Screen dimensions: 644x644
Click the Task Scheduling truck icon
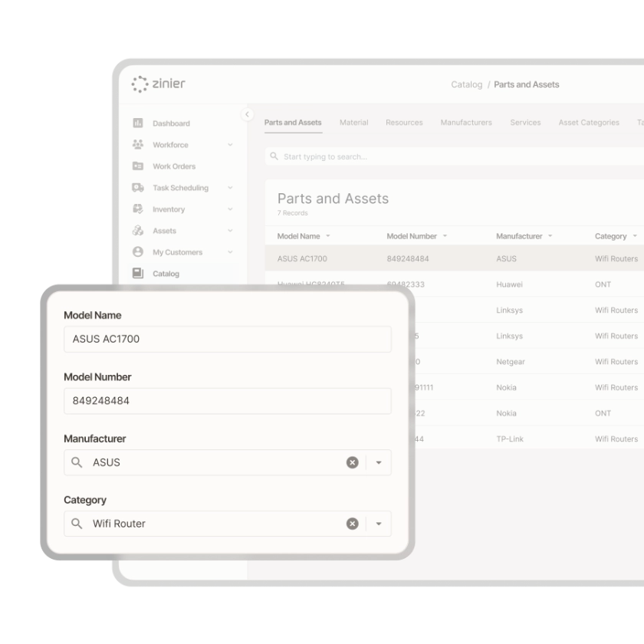[x=138, y=188]
